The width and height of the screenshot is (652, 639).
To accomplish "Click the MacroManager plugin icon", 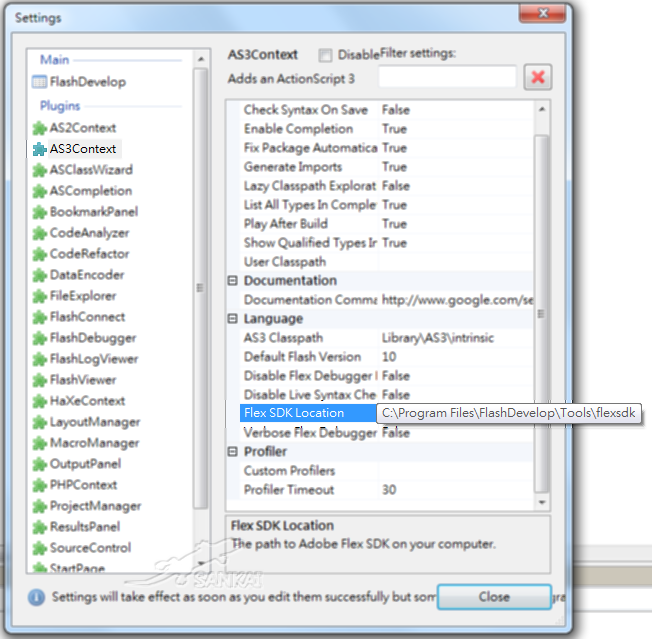I will [x=40, y=443].
